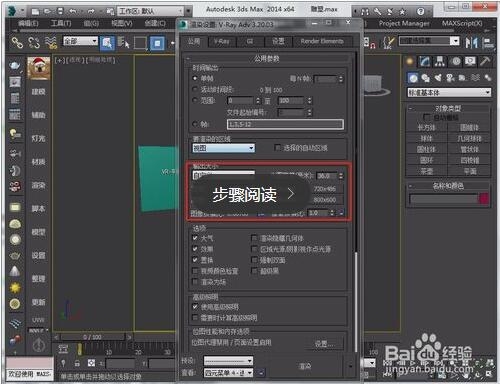Viewport: 500px width, 384px height.
Task: Toggle the Window/Crossing selection icon
Action: [x=157, y=43]
